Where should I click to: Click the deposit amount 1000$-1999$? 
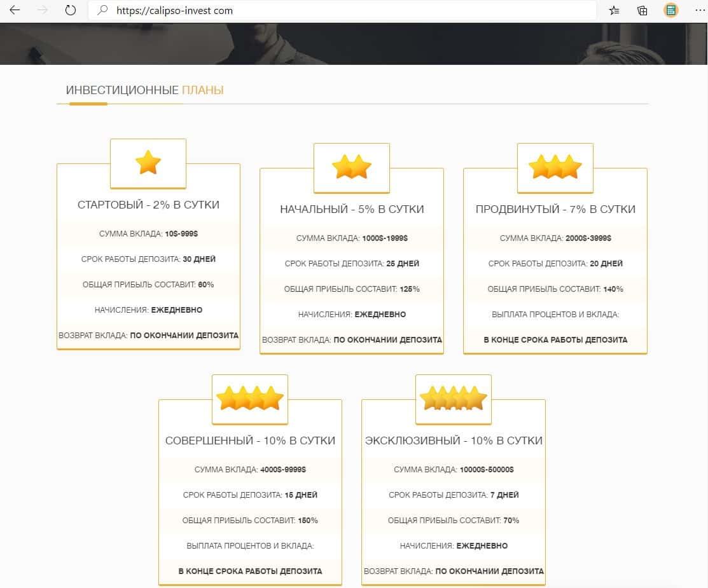(x=385, y=238)
